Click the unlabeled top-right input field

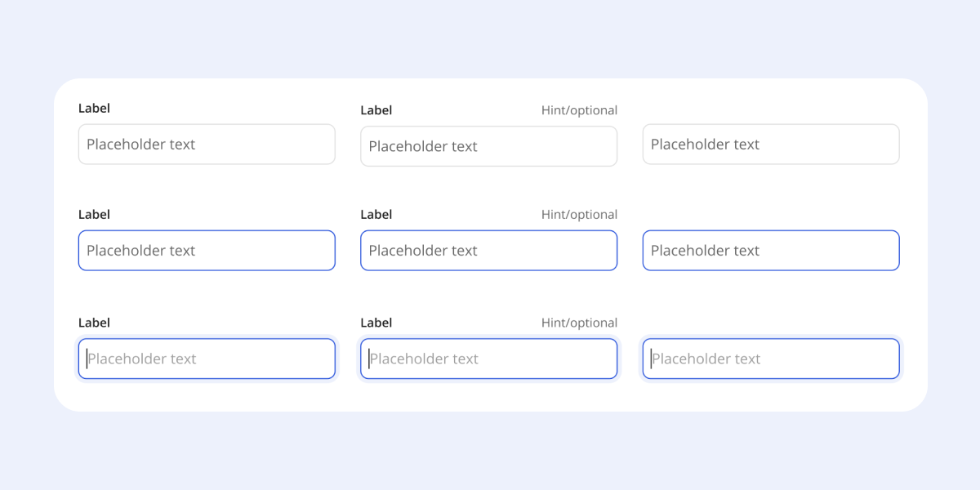click(770, 144)
